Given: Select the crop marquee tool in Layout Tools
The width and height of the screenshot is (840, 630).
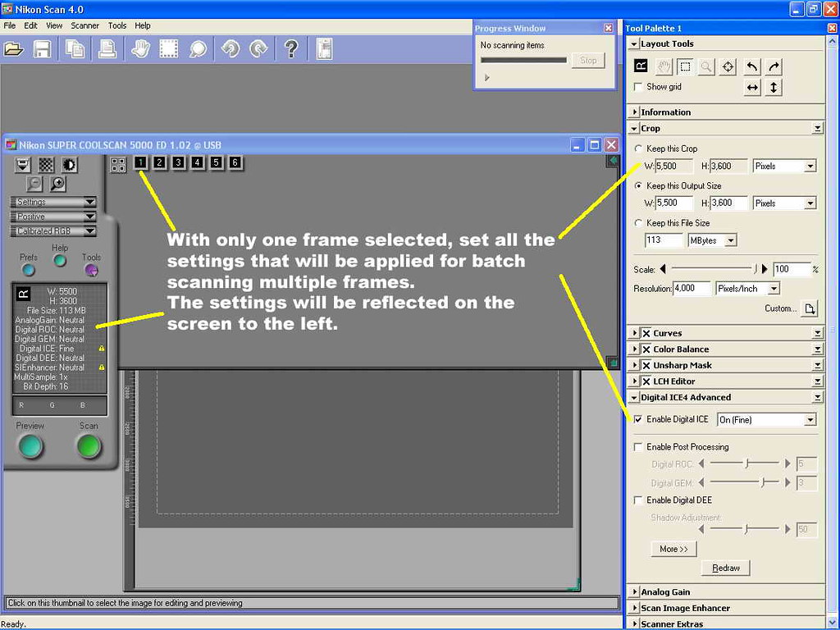Looking at the screenshot, I should [x=685, y=66].
